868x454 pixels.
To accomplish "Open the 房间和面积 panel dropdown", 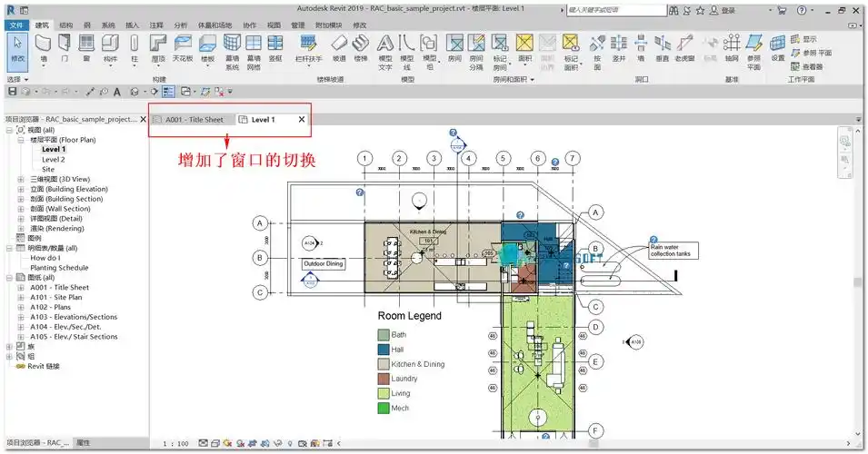I will (x=514, y=80).
